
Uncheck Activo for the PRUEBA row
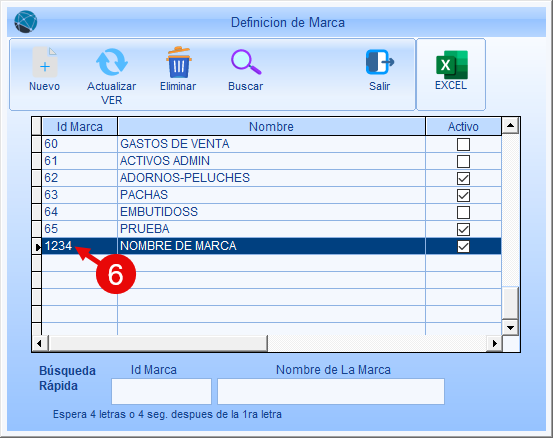coord(463,230)
